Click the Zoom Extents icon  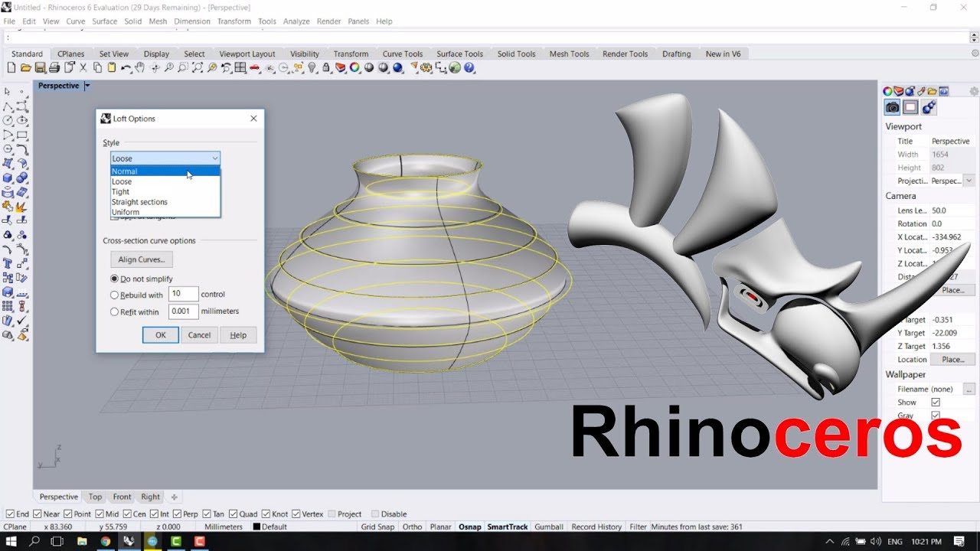point(198,67)
